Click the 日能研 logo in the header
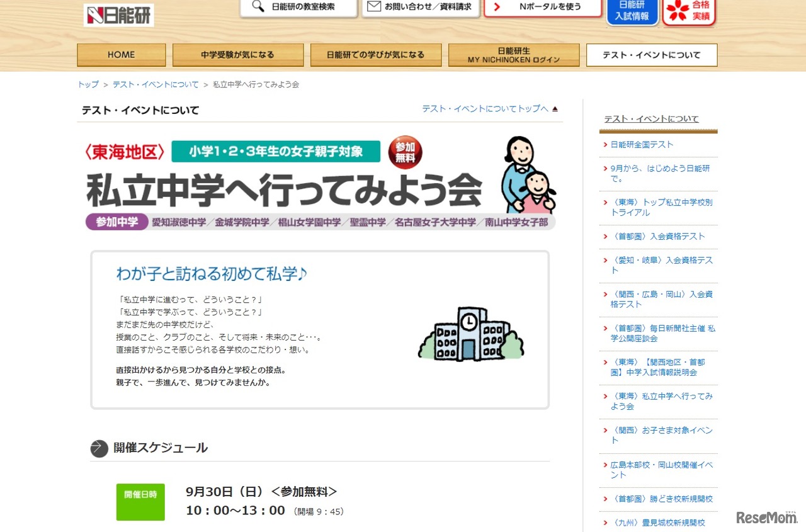806x532 pixels. 118,15
